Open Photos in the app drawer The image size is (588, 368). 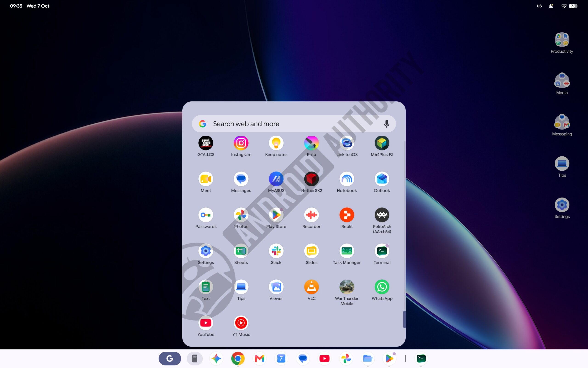pyautogui.click(x=241, y=215)
